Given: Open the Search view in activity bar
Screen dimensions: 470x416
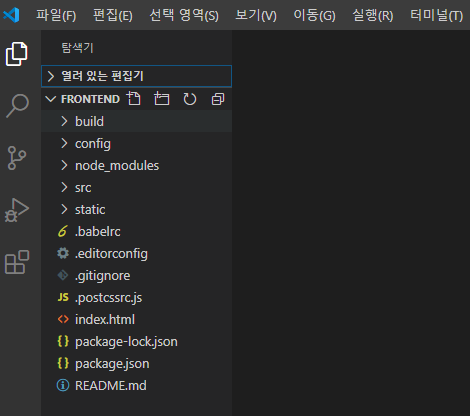Looking at the screenshot, I should 17,106.
